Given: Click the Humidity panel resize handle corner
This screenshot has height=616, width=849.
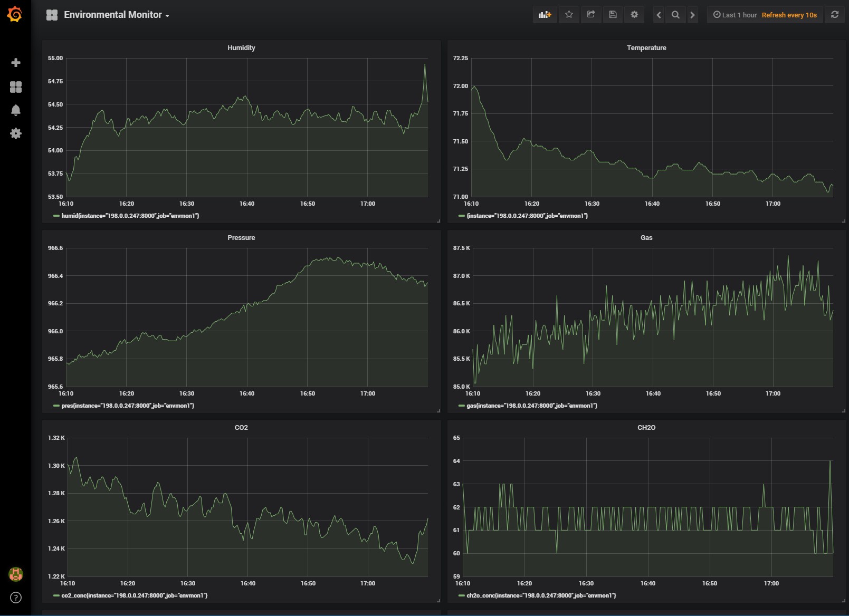Looking at the screenshot, I should (438, 220).
